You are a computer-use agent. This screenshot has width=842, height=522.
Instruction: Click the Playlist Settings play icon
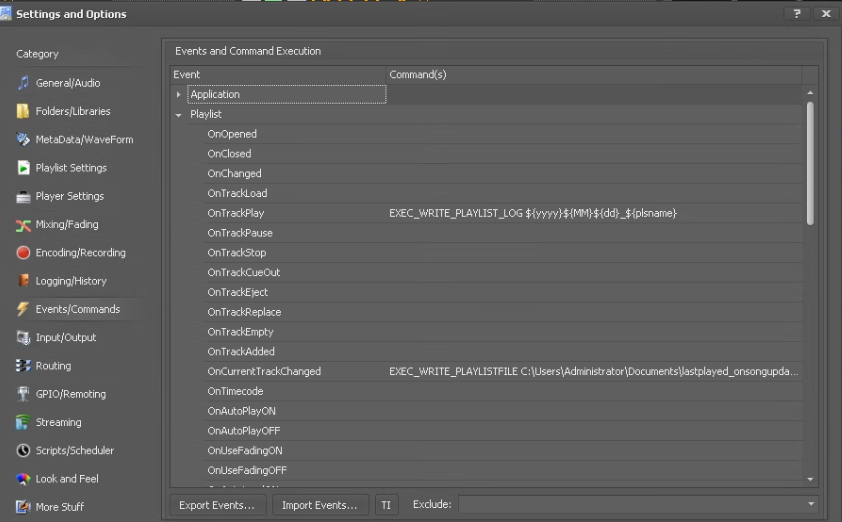(x=23, y=168)
